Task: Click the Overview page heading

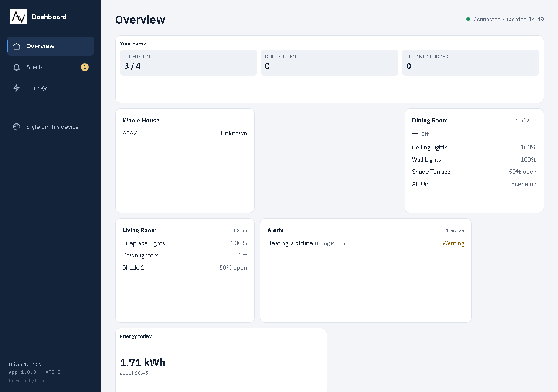Action: pos(140,20)
